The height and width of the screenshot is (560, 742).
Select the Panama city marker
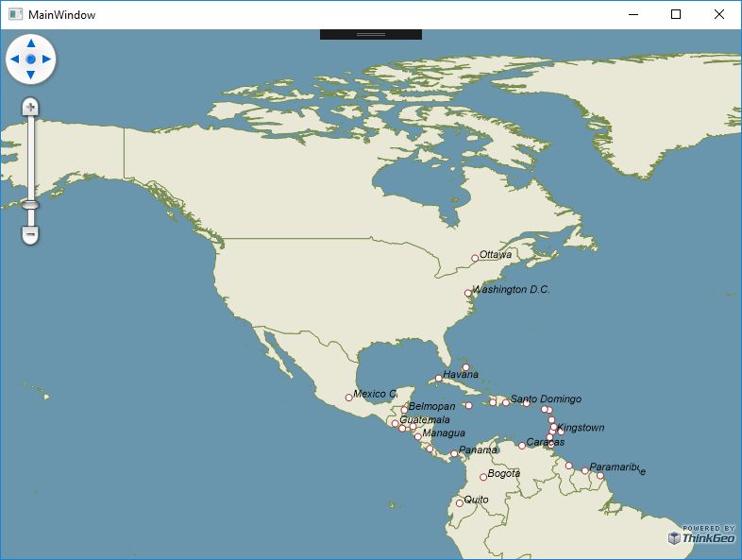454,454
